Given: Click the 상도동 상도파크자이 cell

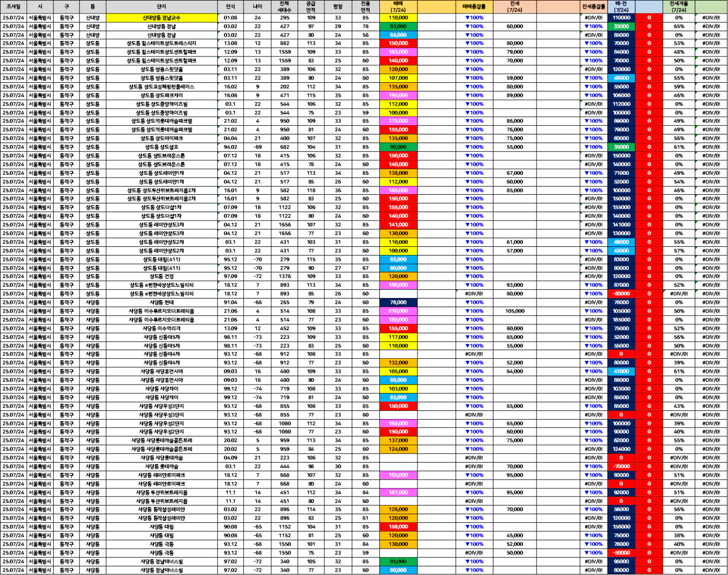Looking at the screenshot, I should coord(161,95).
